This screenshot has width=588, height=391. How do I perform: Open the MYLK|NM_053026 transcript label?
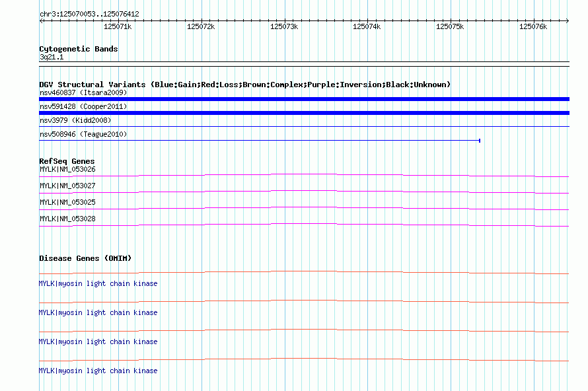[x=67, y=170]
